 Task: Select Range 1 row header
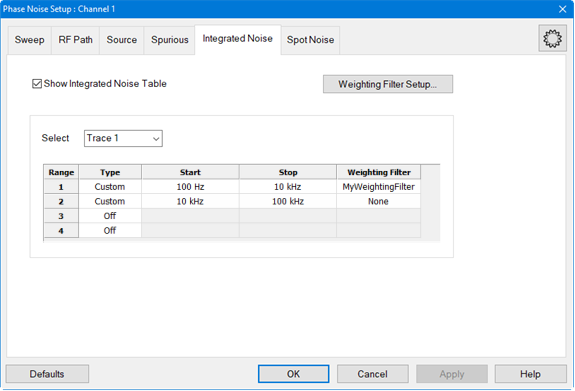[61, 187]
